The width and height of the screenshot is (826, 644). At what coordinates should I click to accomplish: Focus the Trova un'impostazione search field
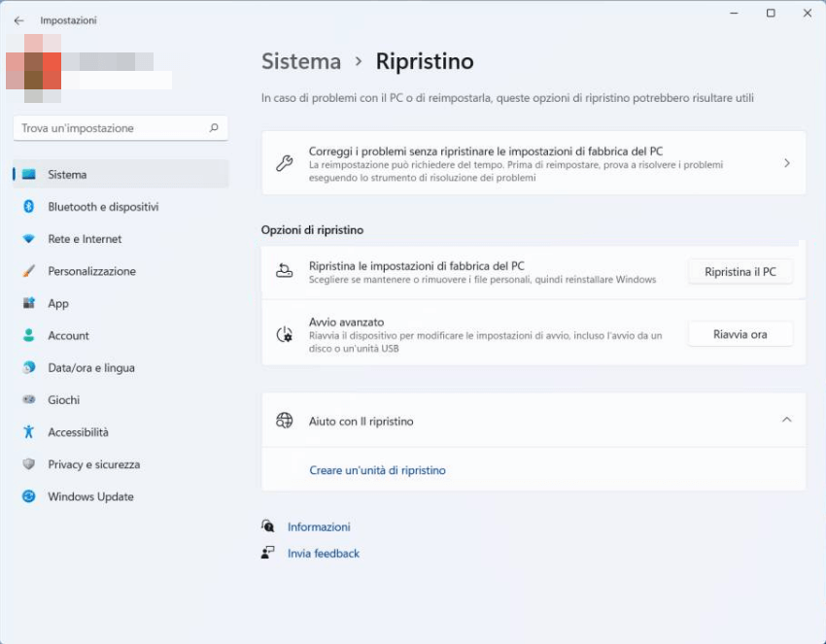click(x=112, y=128)
